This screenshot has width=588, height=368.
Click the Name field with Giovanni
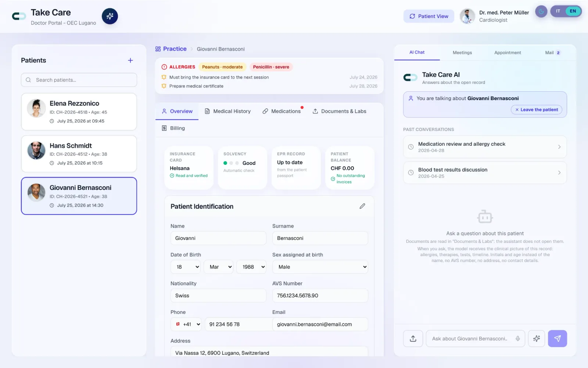tap(218, 238)
